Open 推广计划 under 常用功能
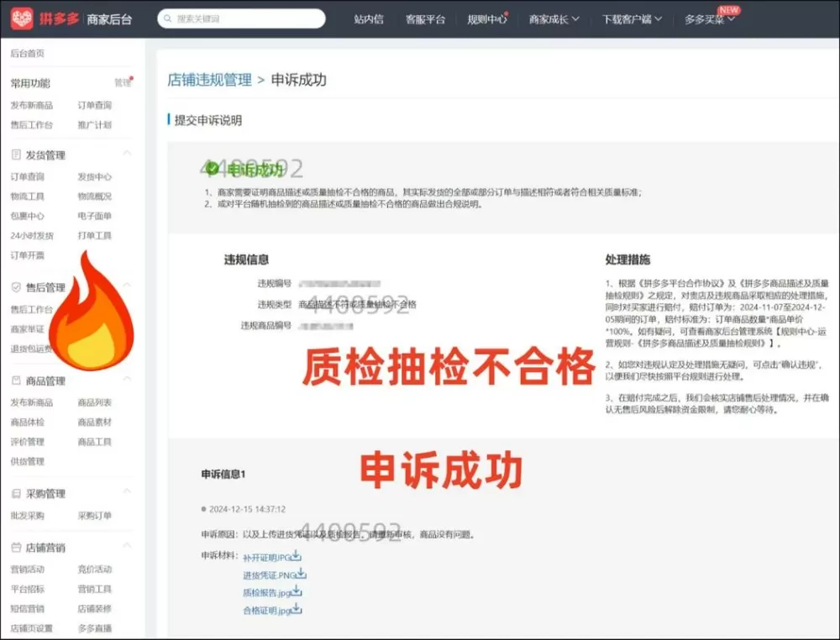 tap(95, 125)
